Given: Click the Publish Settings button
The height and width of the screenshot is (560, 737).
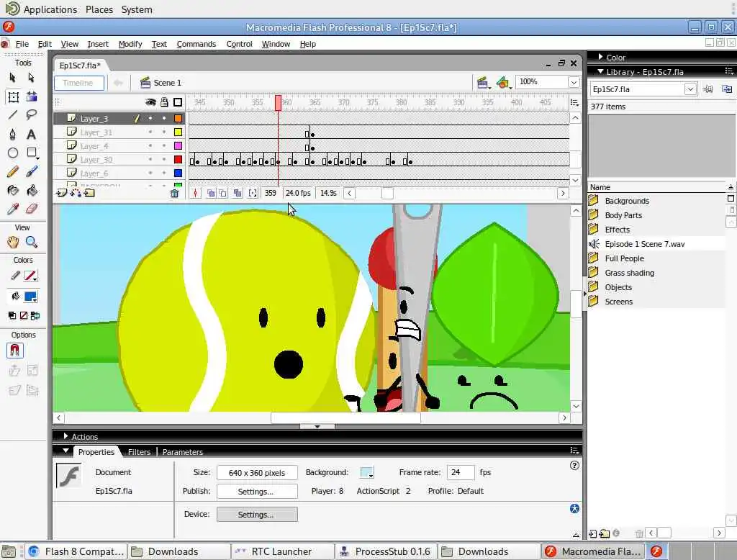Looking at the screenshot, I should tap(257, 492).
